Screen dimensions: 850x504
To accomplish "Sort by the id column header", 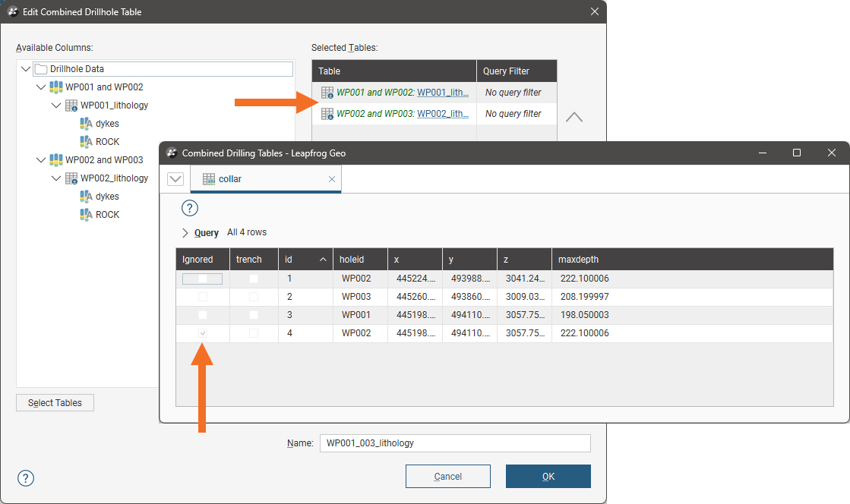I will (x=305, y=260).
